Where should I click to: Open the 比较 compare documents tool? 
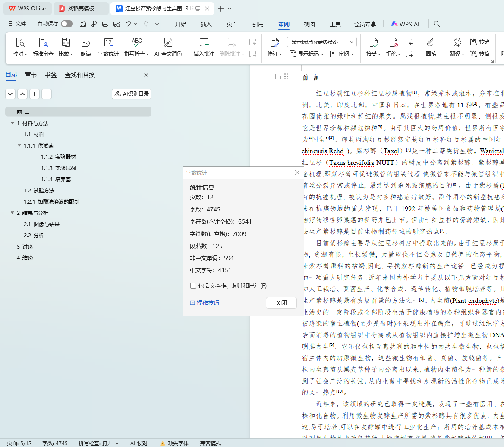click(66, 47)
